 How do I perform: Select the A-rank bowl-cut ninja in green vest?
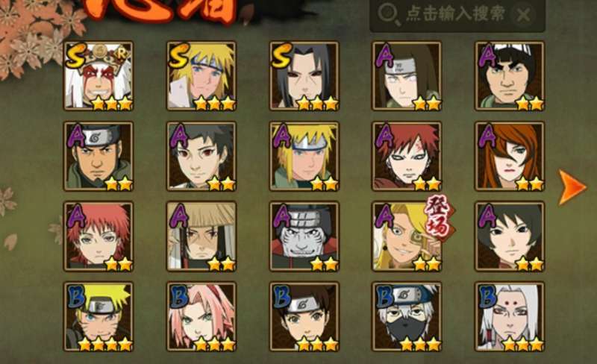click(510, 76)
